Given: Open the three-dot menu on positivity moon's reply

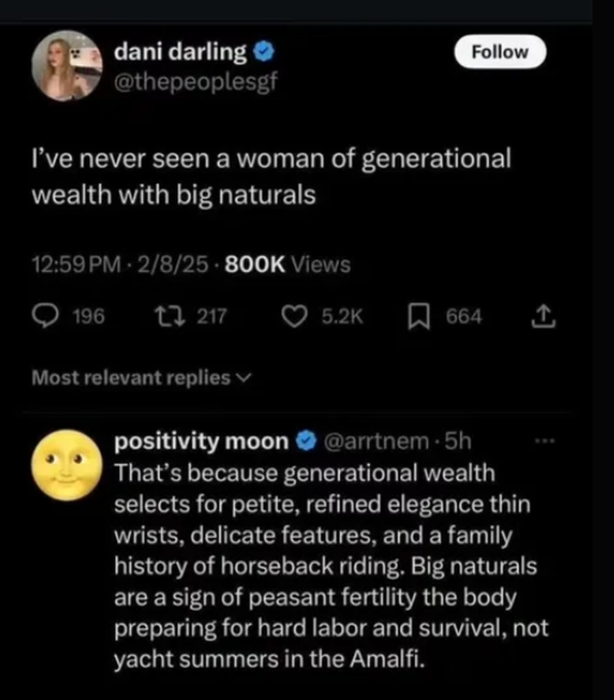Looking at the screenshot, I should 543,442.
